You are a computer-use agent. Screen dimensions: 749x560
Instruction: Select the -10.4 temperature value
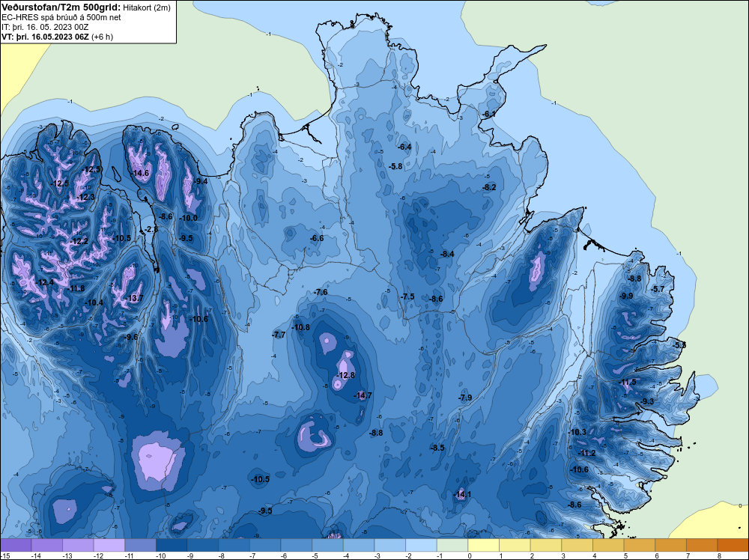coord(94,302)
